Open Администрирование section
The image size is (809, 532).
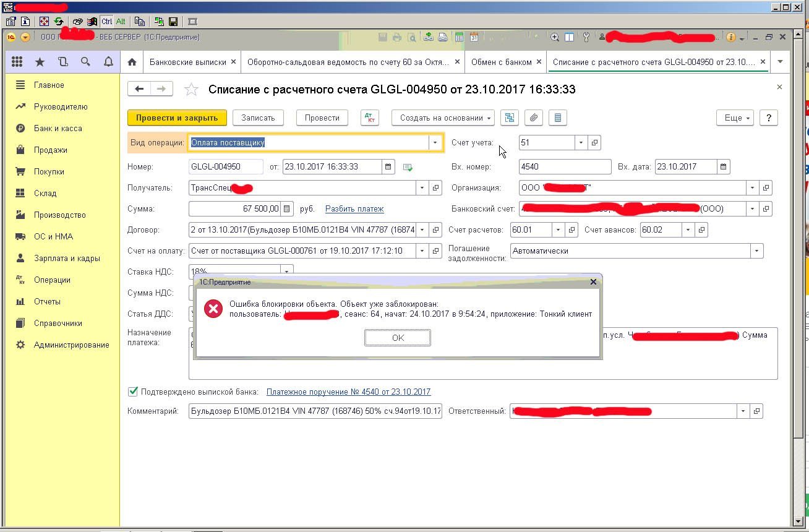72,345
